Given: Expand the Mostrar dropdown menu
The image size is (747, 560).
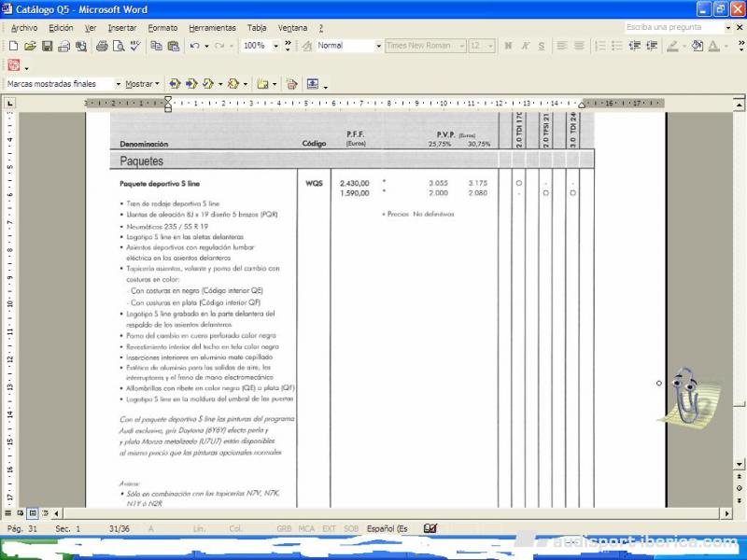Looking at the screenshot, I should (x=142, y=84).
